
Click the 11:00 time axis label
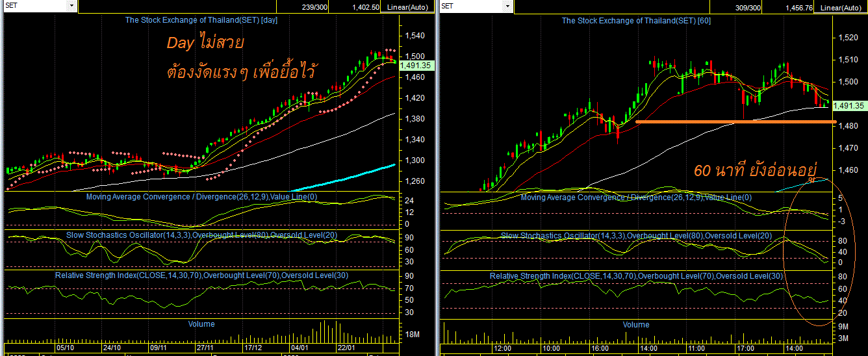click(x=697, y=348)
